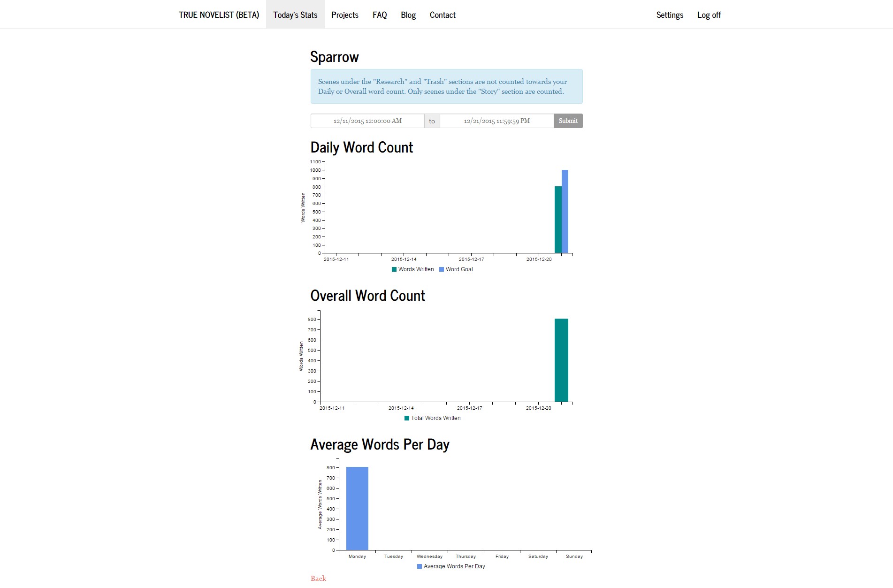The width and height of the screenshot is (893, 588).
Task: Click the blue Word Goal bar in Daily chart
Action: tap(565, 212)
